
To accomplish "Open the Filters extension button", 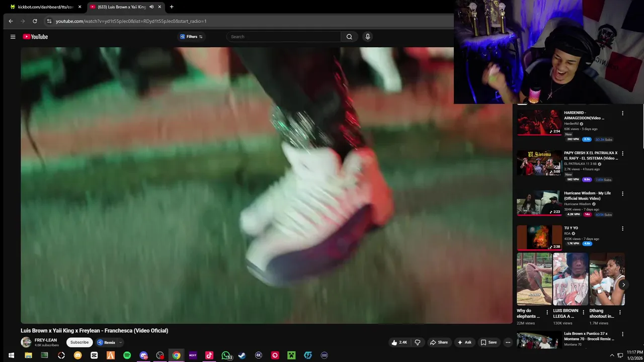I will point(191,37).
